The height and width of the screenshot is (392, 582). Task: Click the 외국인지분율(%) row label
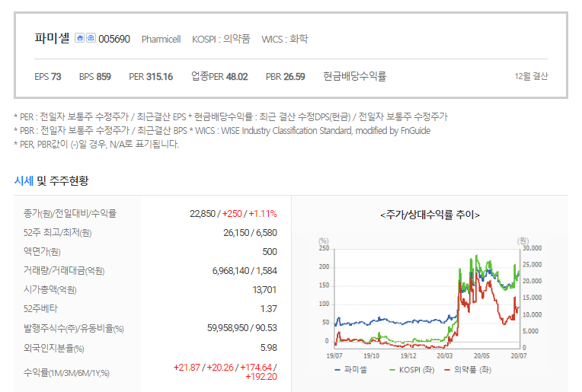click(54, 348)
